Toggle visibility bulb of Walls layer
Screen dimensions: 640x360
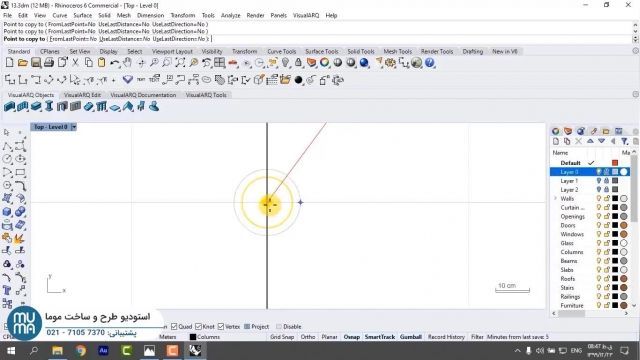599,199
